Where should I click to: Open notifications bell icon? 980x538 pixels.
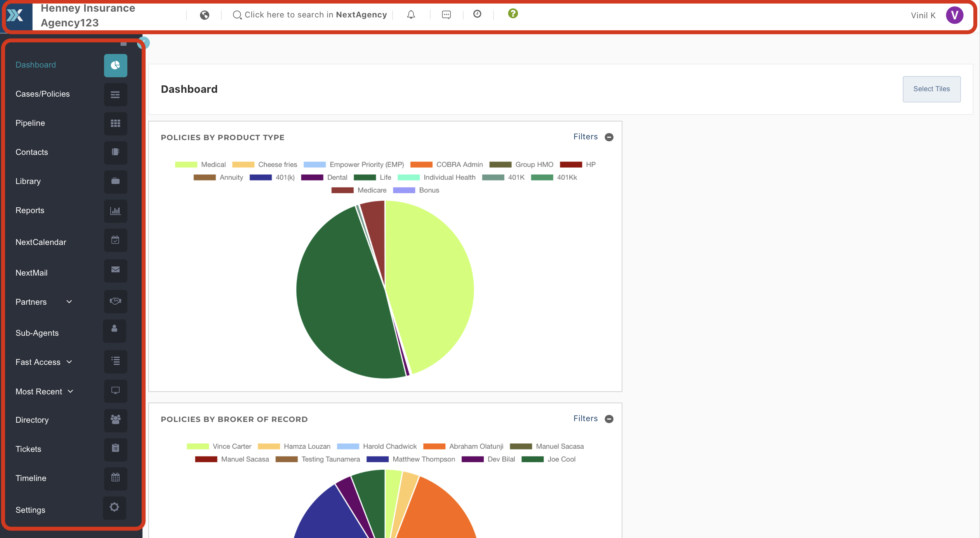point(411,15)
